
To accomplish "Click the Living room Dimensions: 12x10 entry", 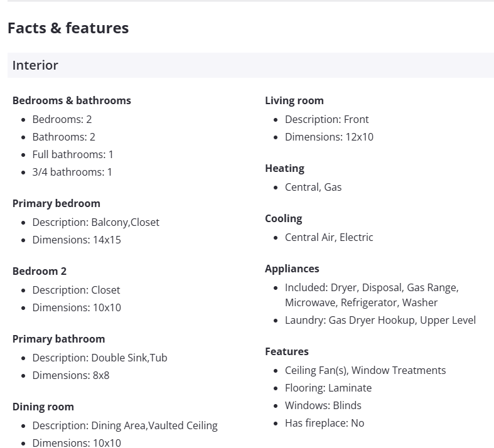I will coord(329,137).
